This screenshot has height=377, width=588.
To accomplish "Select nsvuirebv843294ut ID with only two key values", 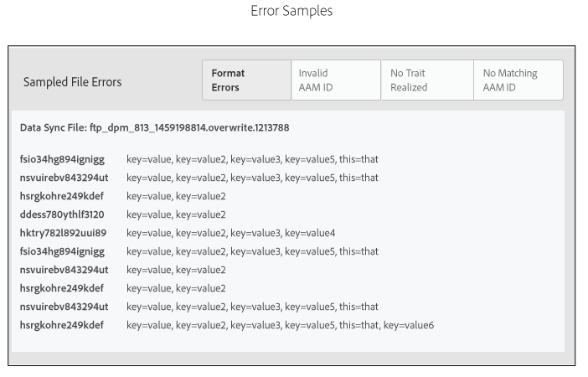I will [x=64, y=270].
